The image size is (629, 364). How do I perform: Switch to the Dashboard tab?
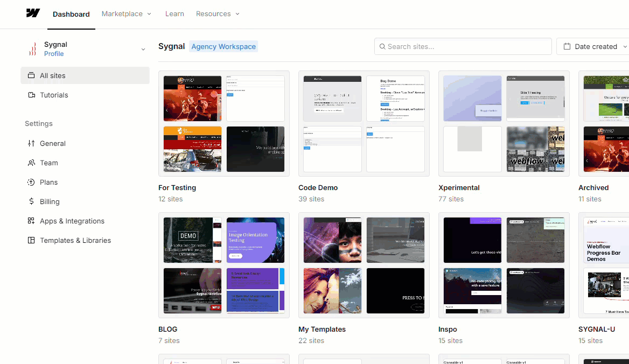(x=71, y=14)
